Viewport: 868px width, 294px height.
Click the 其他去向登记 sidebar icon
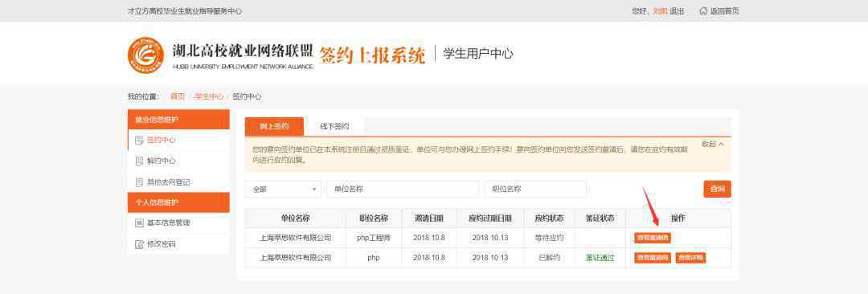point(140,182)
